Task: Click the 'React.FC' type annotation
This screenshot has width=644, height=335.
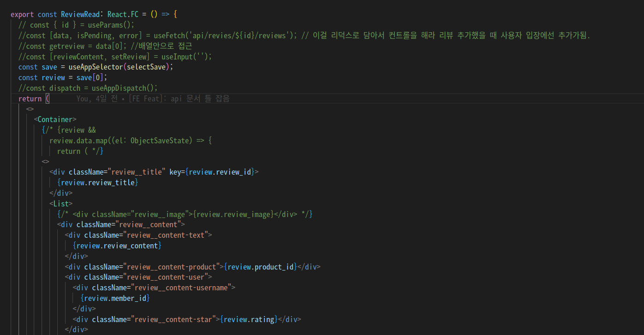Action: point(123,14)
